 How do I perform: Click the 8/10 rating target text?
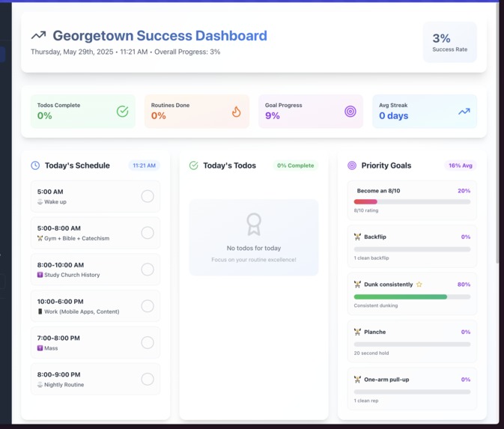pos(366,210)
